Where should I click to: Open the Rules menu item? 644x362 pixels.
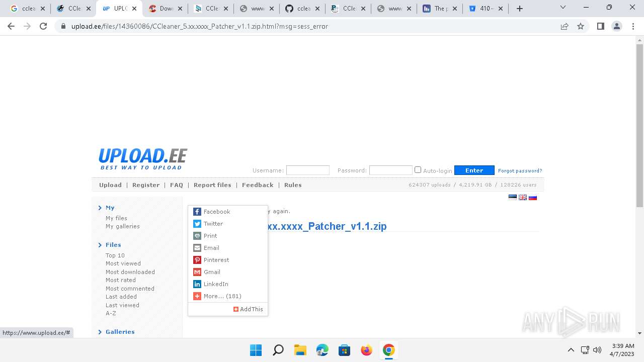point(293,185)
